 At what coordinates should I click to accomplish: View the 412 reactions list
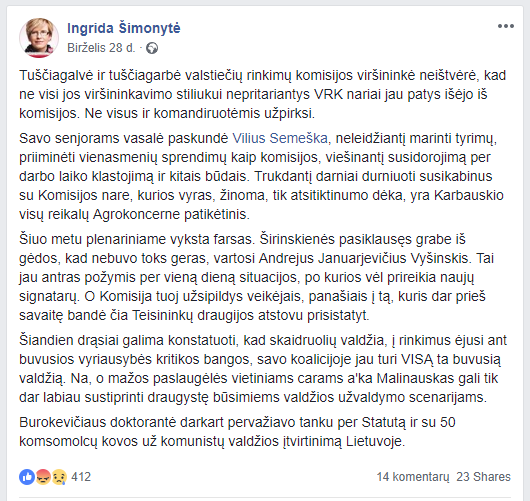[81, 477]
